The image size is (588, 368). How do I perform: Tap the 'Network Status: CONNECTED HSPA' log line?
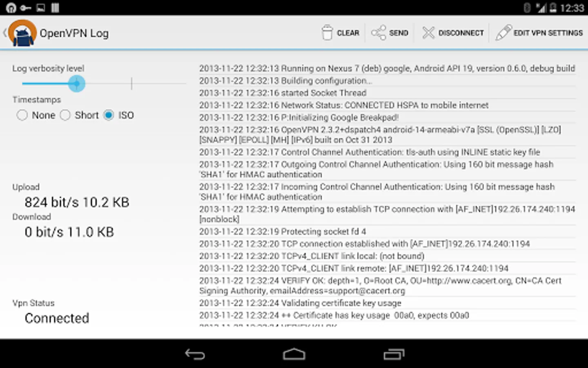click(x=387, y=105)
